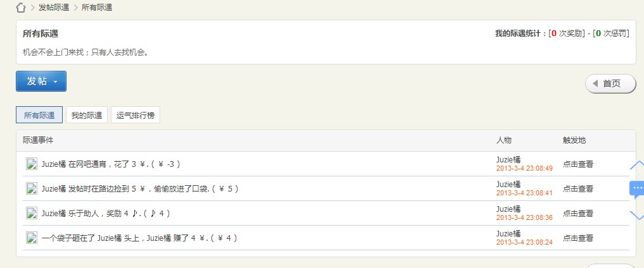
Task: Click broken image icon beside 袋子砸在了 event
Action: (32, 238)
